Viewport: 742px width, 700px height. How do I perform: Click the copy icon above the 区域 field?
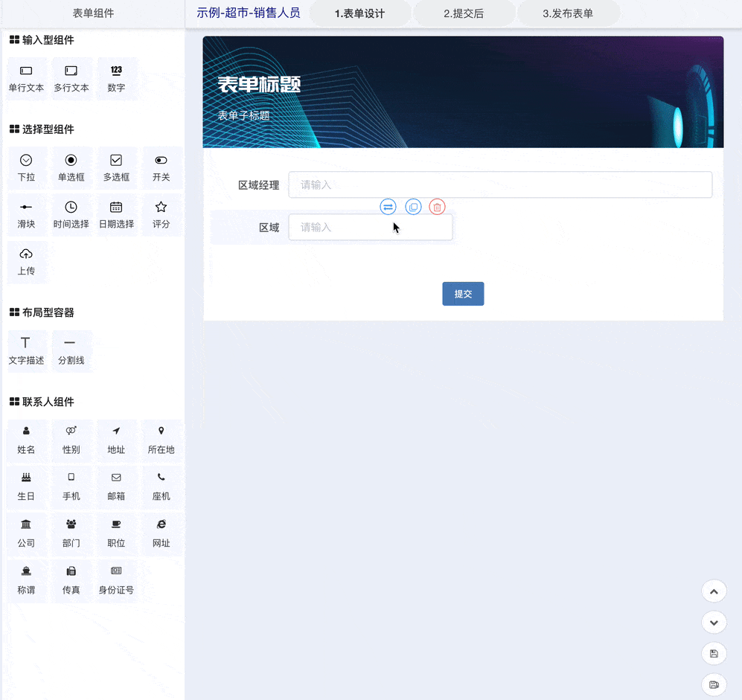(x=413, y=207)
